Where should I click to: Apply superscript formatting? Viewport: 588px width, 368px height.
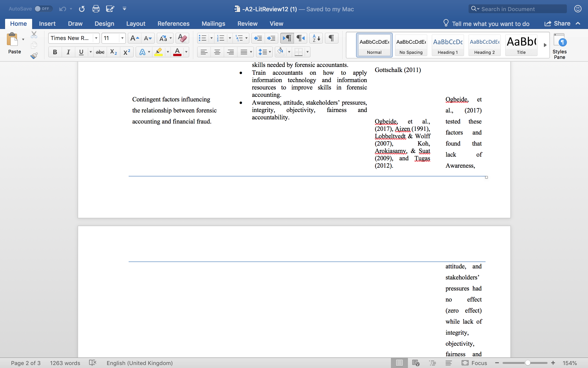[127, 52]
